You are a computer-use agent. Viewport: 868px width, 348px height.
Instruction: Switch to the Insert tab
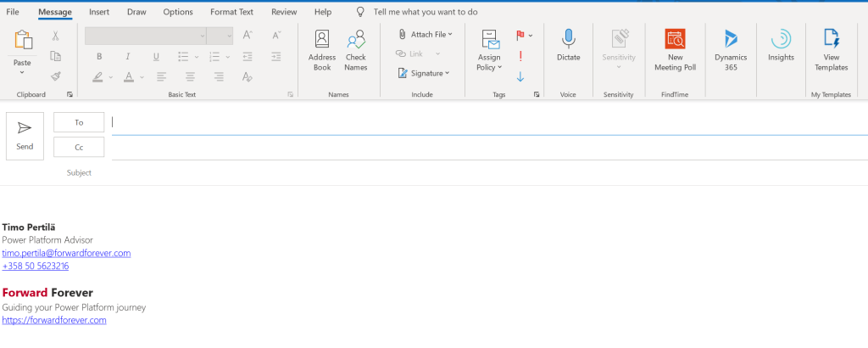pyautogui.click(x=99, y=12)
